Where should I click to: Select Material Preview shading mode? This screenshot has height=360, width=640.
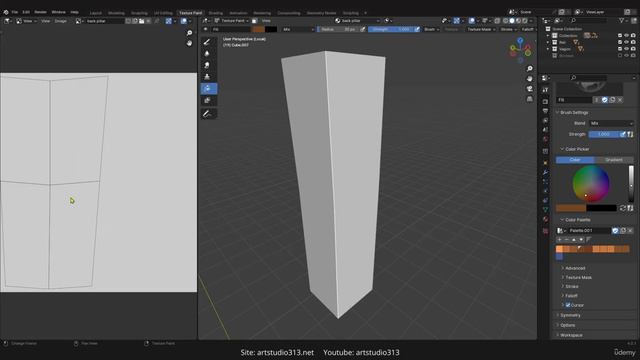518,20
